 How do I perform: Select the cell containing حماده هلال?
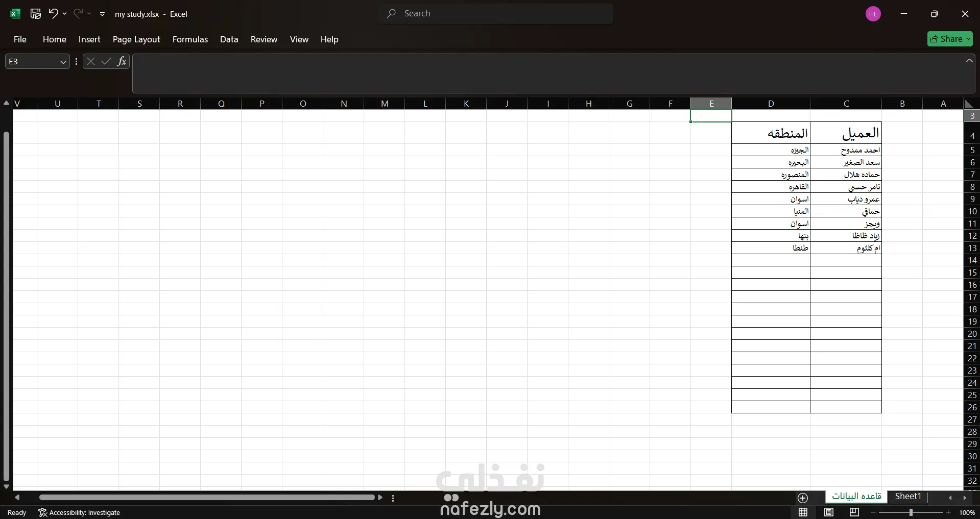(846, 175)
